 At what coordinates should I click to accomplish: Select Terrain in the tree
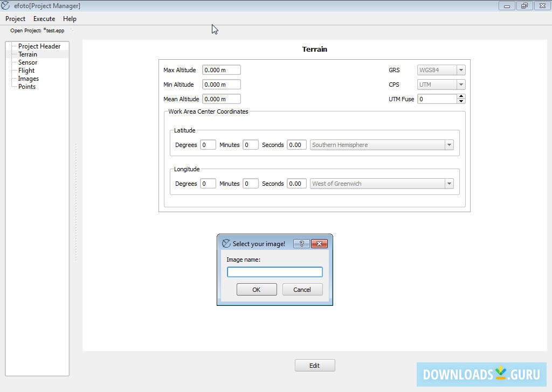coord(27,54)
